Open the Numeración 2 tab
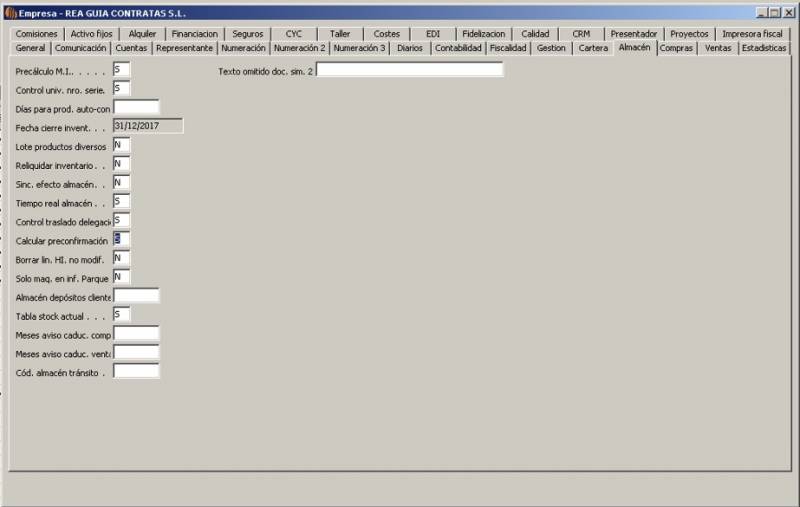Viewport: 800px width, 507px height. click(x=299, y=47)
